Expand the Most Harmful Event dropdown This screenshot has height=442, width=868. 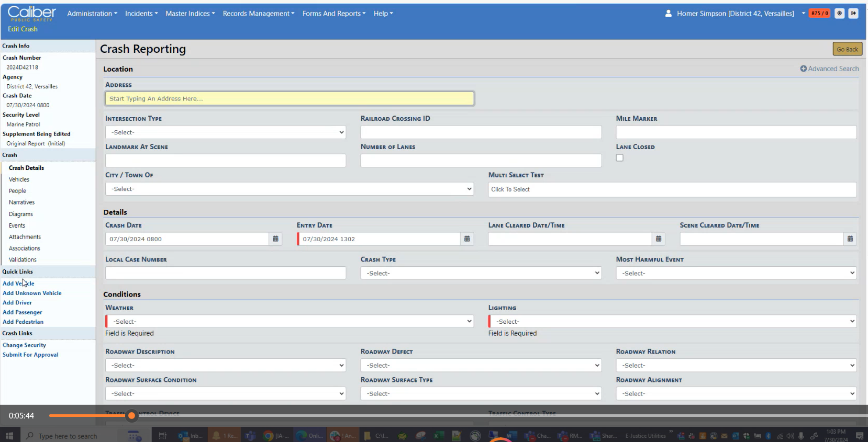(x=736, y=273)
